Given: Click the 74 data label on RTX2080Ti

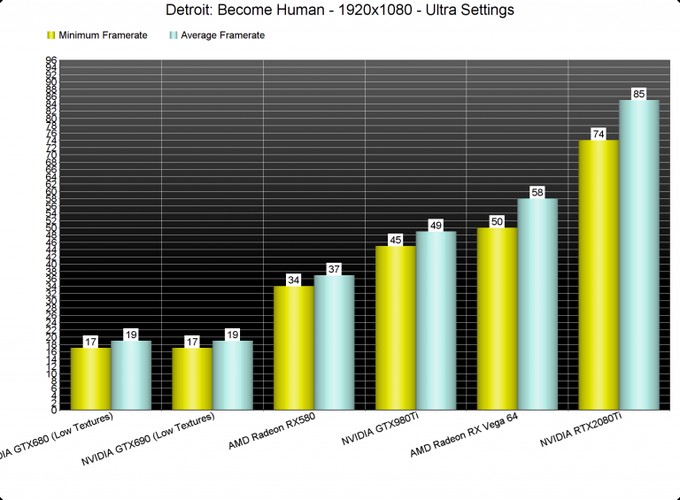Looking at the screenshot, I should (598, 134).
